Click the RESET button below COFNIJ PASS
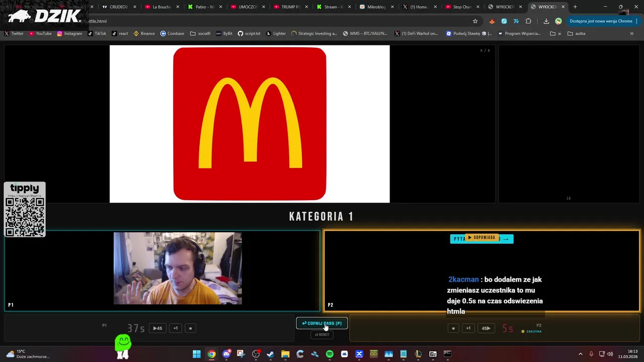Screen dimensions: 644x362 (321, 334)
